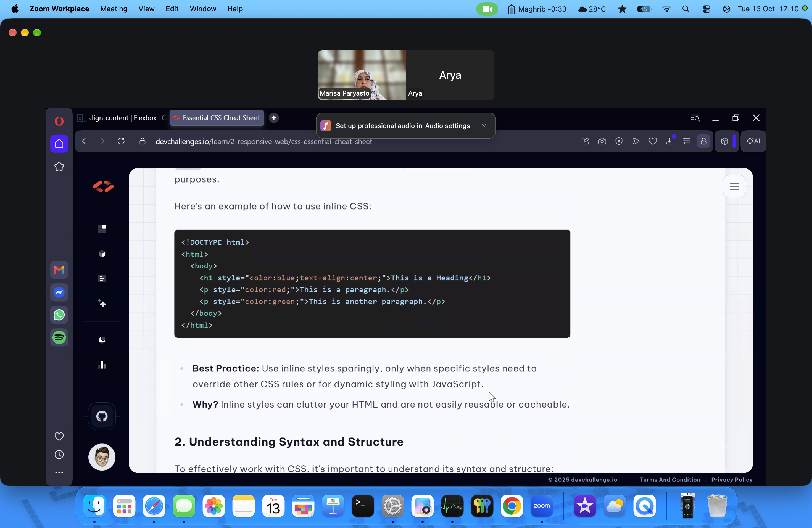The height and width of the screenshot is (528, 812).
Task: Open the hamburger table of contents menu
Action: pos(734,187)
